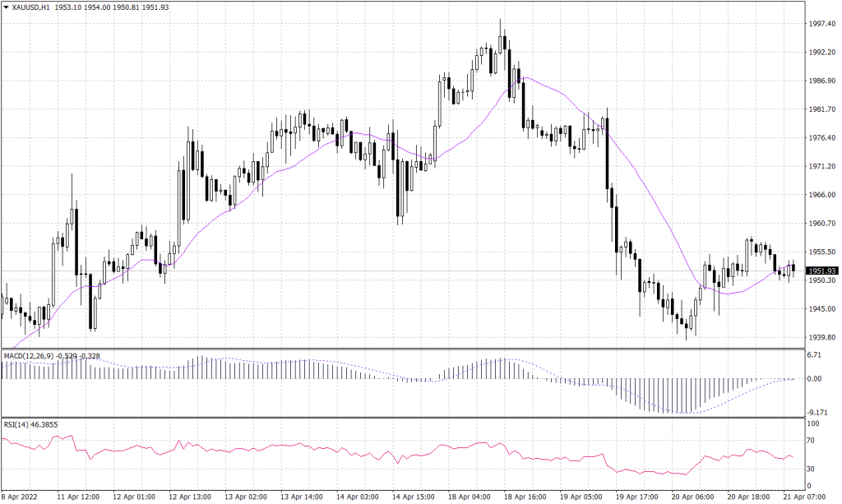Click the RSI scale level 30
The image size is (842, 504).
coord(812,469)
